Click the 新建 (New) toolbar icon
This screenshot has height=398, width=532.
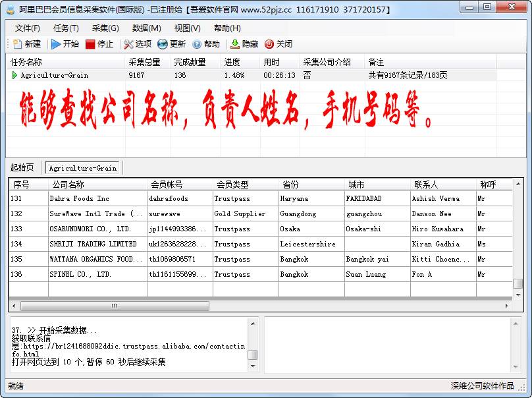(17, 44)
